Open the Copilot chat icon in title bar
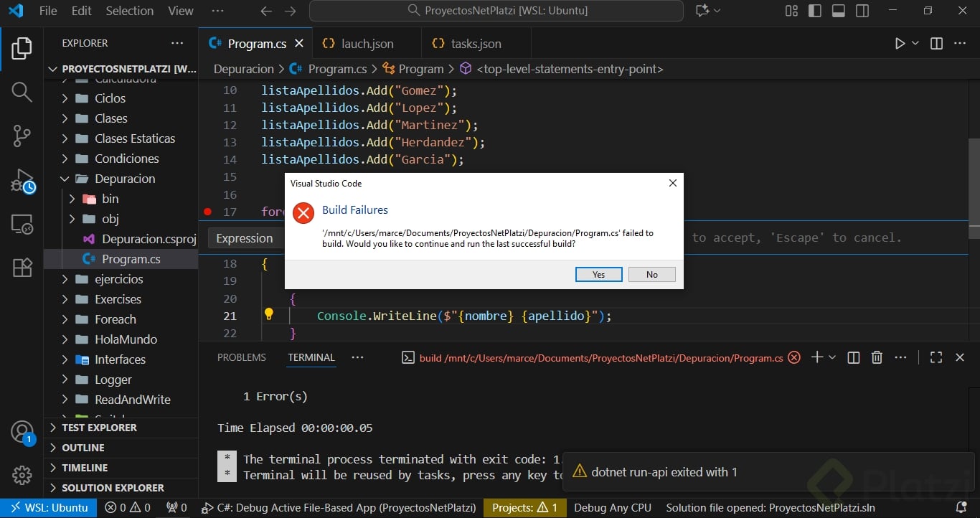 [x=702, y=11]
